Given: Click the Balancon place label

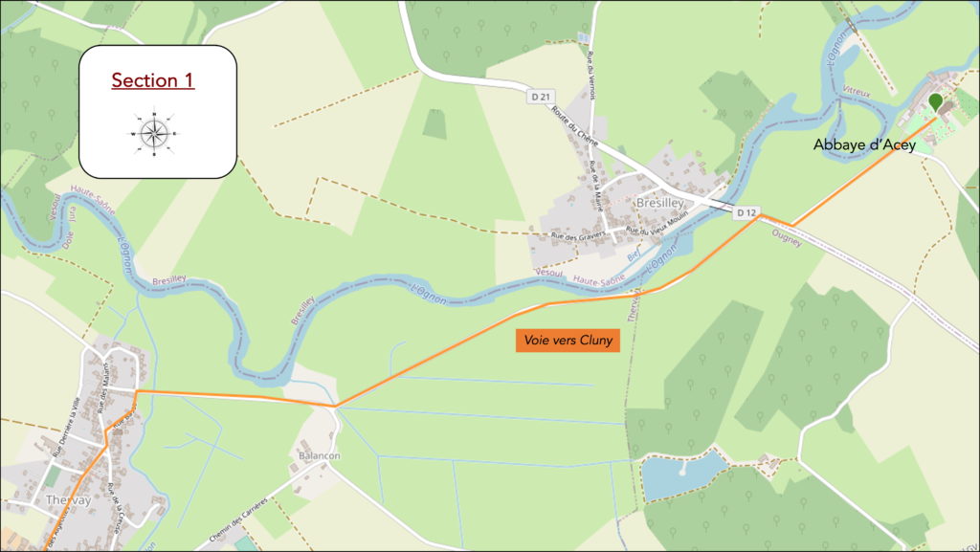Looking at the screenshot, I should 320,455.
